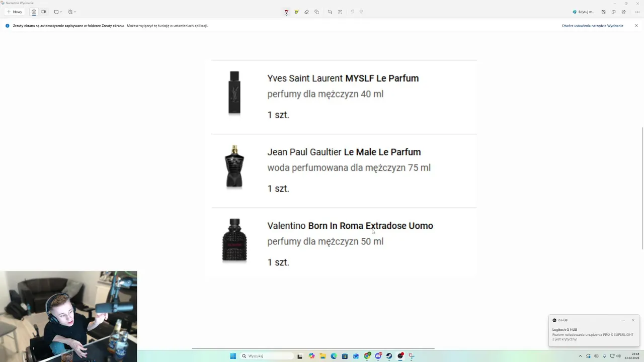This screenshot has height=362, width=644.
Task: Undo the last edit arrow
Action: [x=352, y=12]
